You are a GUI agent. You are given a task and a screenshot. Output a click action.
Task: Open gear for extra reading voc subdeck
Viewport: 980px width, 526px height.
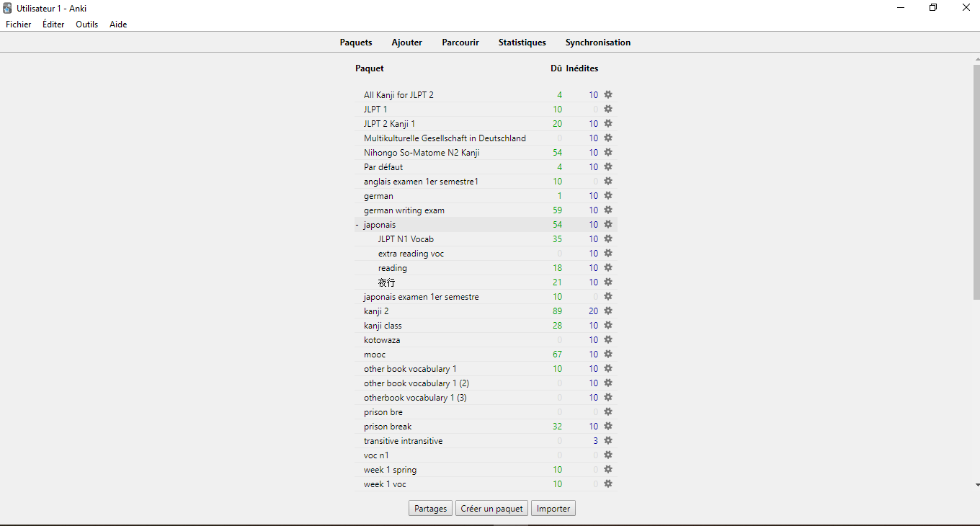tap(608, 253)
